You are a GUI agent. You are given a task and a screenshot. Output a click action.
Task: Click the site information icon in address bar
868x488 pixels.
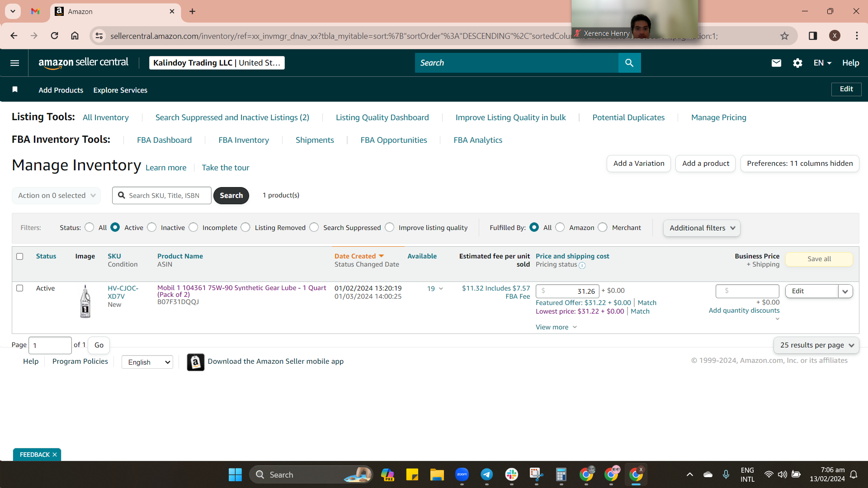99,36
